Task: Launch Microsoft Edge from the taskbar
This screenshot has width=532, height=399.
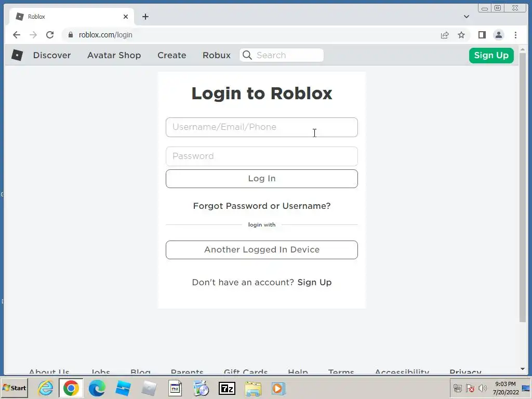Action: (x=97, y=388)
